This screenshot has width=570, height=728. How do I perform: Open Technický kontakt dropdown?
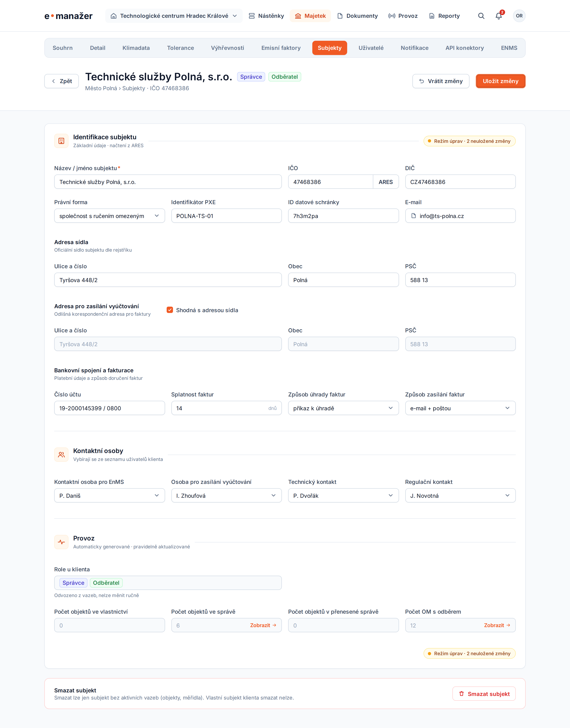pos(343,495)
